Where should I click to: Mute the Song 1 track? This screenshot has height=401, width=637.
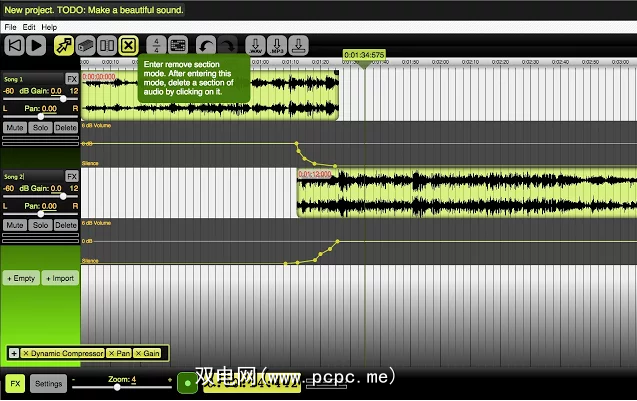click(15, 128)
